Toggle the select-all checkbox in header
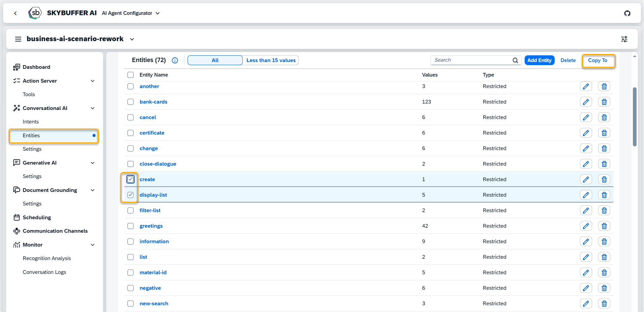This screenshot has height=312, width=644. 130,75
